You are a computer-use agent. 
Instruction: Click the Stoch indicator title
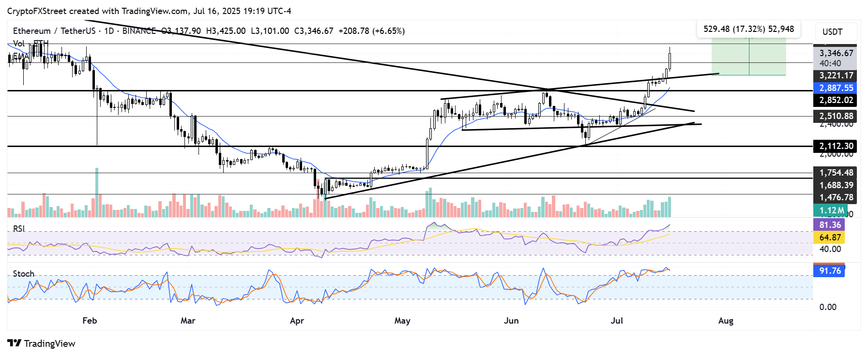(x=23, y=274)
